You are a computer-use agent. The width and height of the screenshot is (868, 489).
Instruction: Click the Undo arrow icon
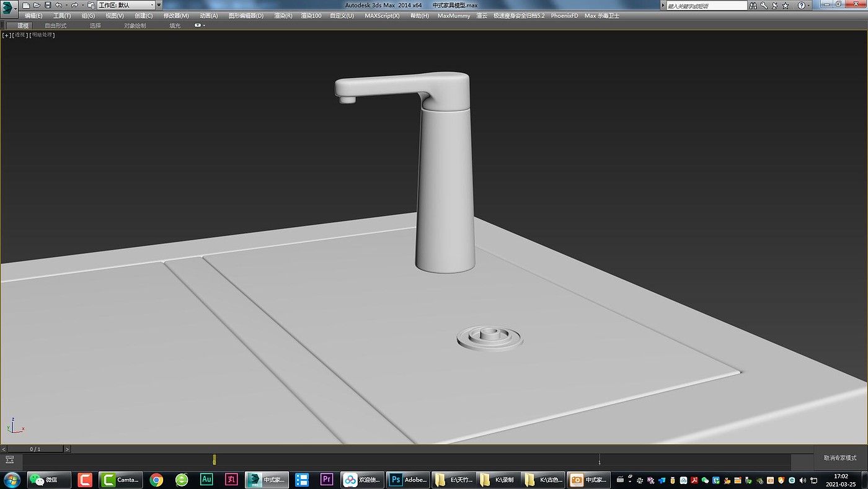pyautogui.click(x=58, y=5)
